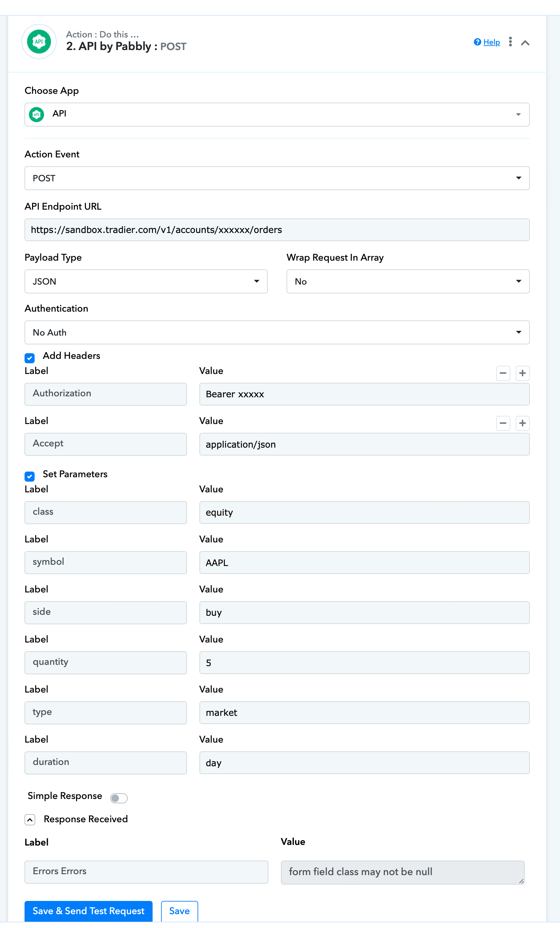Click the application/json value field
The width and height of the screenshot is (560, 928).
tap(364, 444)
